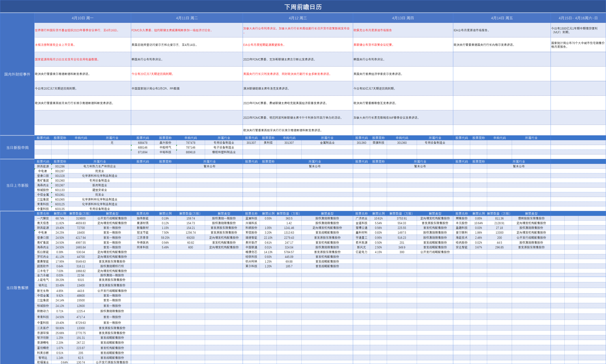Select the 4月11日 周二 column header

187,18
